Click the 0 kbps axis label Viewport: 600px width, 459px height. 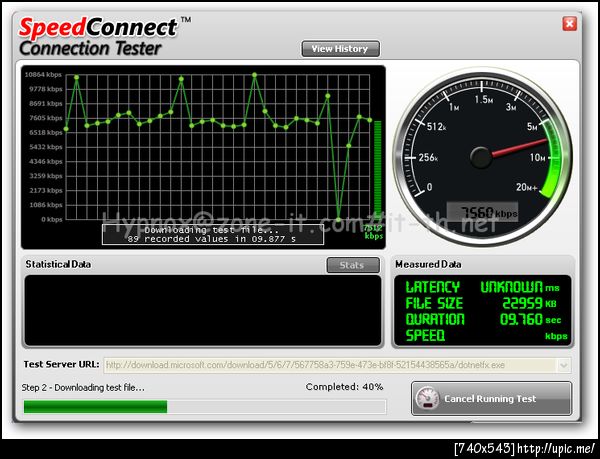(52, 220)
